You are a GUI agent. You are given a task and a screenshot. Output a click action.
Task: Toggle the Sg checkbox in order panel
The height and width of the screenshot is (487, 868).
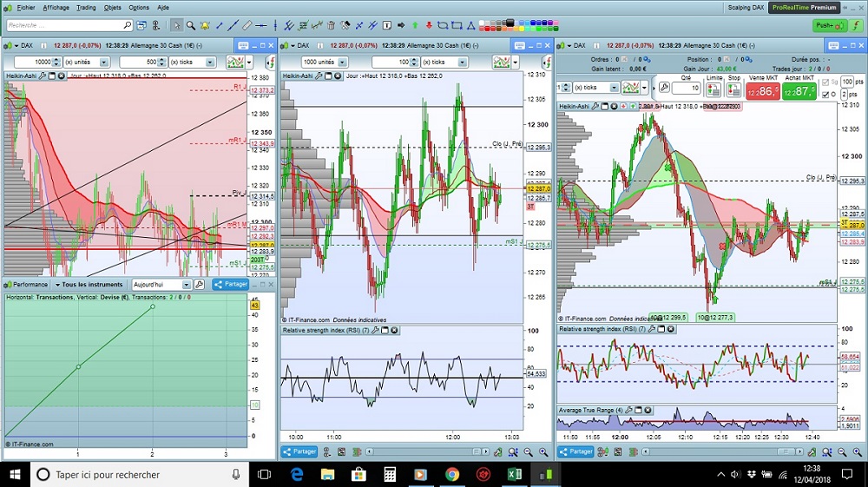pyautogui.click(x=824, y=83)
